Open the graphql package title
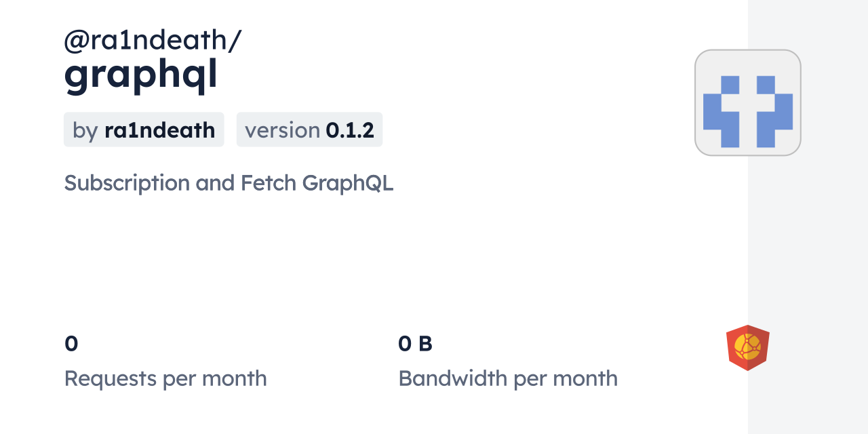 click(x=141, y=76)
